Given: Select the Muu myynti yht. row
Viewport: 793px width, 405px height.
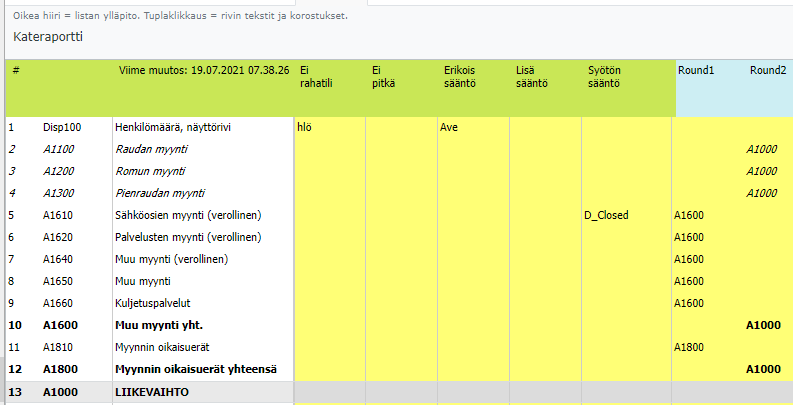Looking at the screenshot, I should click(x=165, y=325).
